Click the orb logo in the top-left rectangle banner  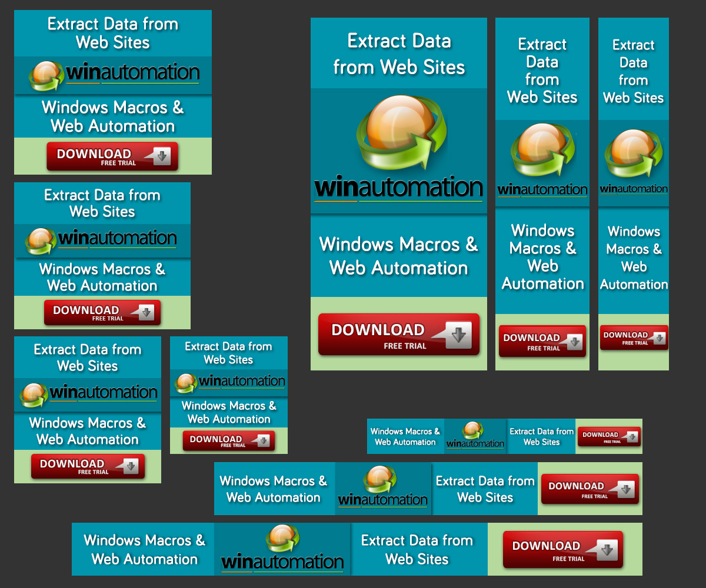[46, 75]
